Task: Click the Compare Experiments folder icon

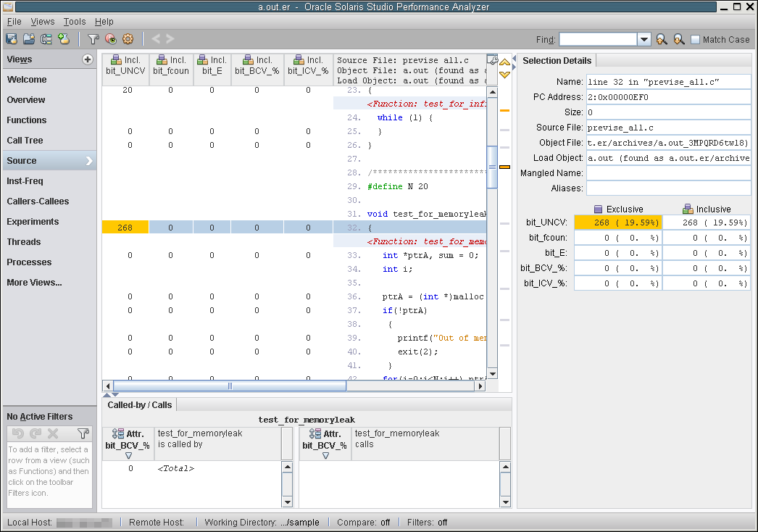Action: [29, 39]
